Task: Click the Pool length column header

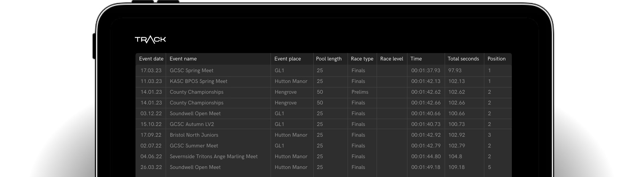Action: [x=329, y=59]
